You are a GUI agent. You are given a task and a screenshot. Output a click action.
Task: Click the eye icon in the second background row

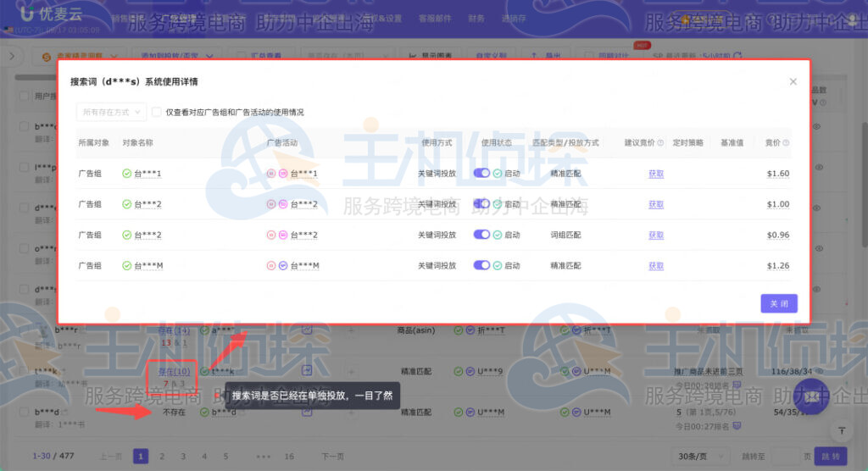pyautogui.click(x=819, y=167)
